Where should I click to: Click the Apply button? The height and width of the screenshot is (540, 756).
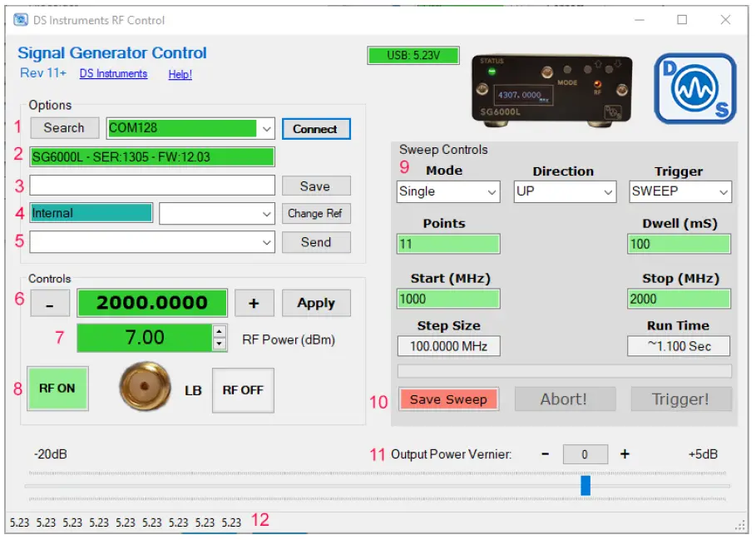pos(316,303)
